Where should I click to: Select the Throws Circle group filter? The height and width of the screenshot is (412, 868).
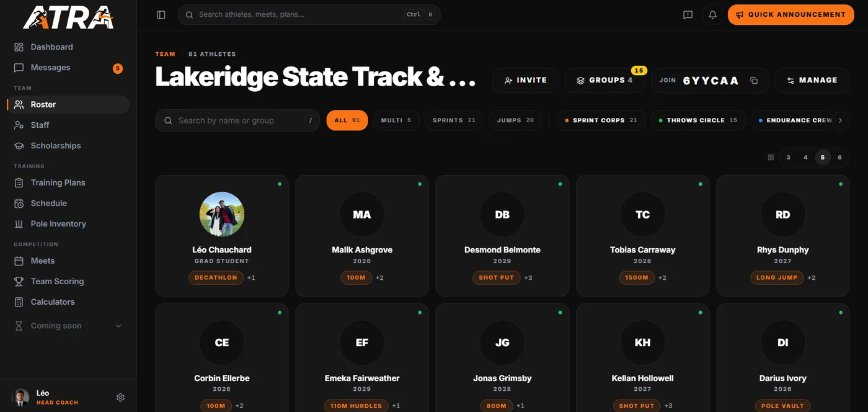coord(698,120)
